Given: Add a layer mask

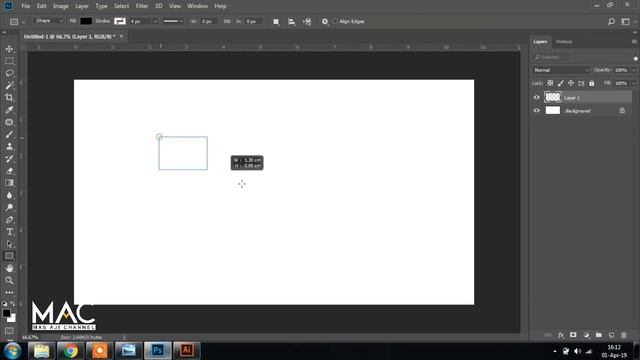Looking at the screenshot, I should (573, 335).
